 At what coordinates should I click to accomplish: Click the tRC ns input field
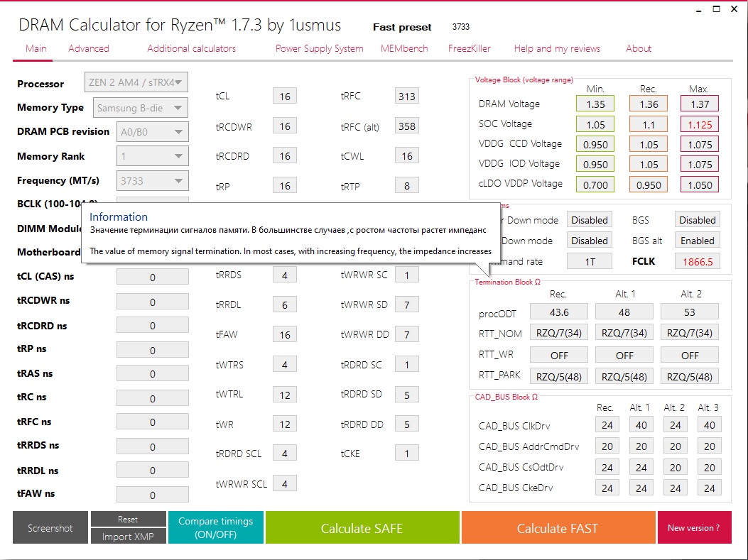pos(152,398)
